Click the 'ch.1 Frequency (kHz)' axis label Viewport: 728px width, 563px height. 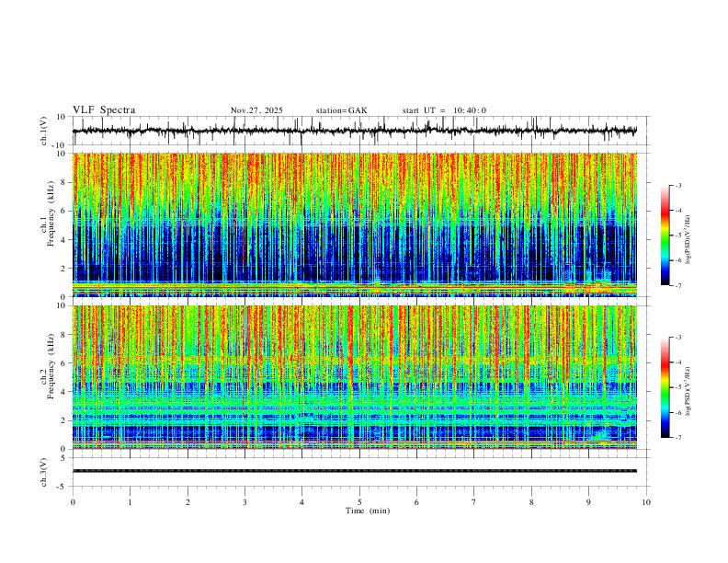point(48,212)
